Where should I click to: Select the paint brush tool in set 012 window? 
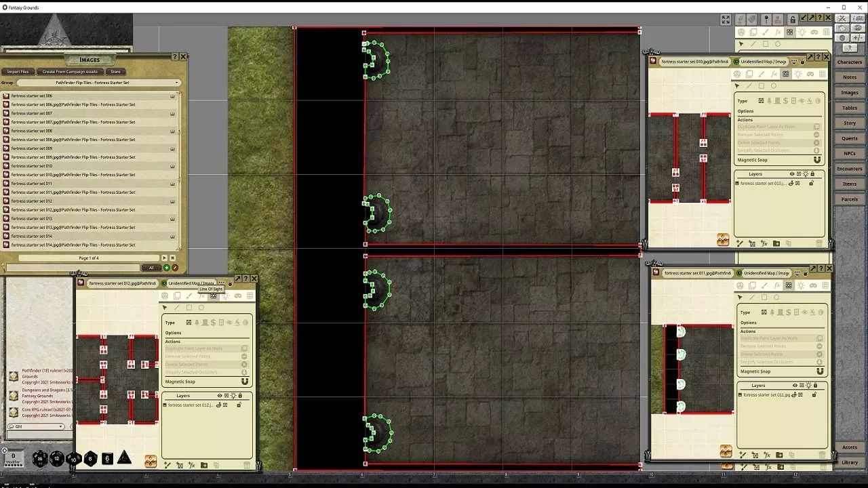(189, 296)
